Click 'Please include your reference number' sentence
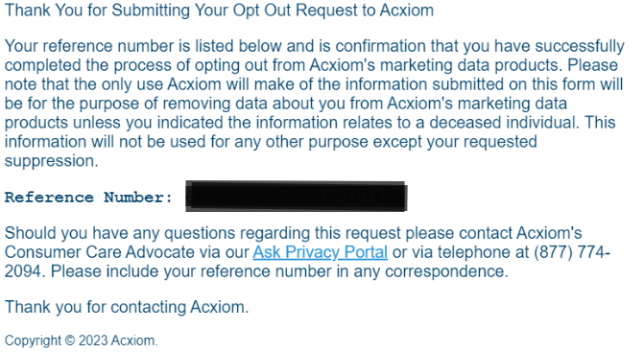The image size is (644, 352). point(191,271)
